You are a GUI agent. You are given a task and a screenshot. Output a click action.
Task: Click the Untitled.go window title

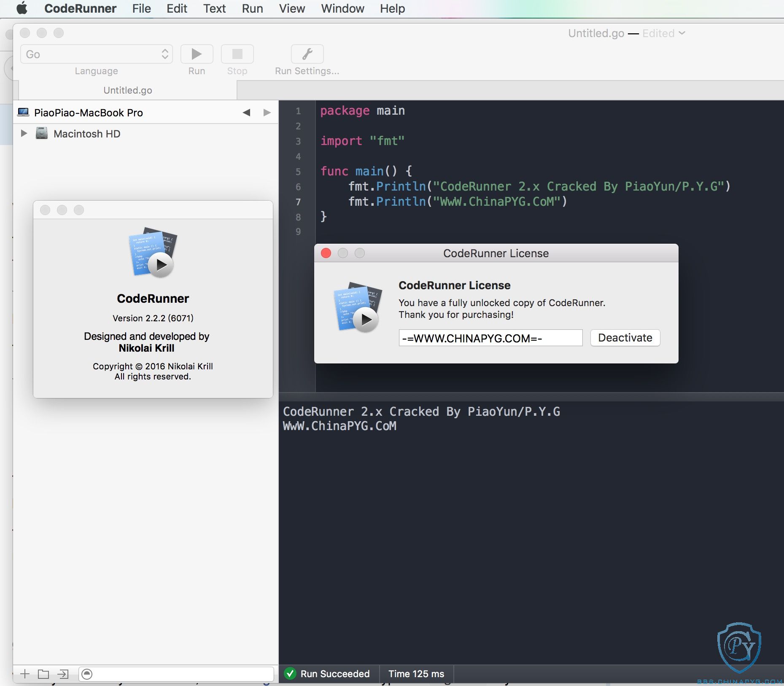pos(596,33)
